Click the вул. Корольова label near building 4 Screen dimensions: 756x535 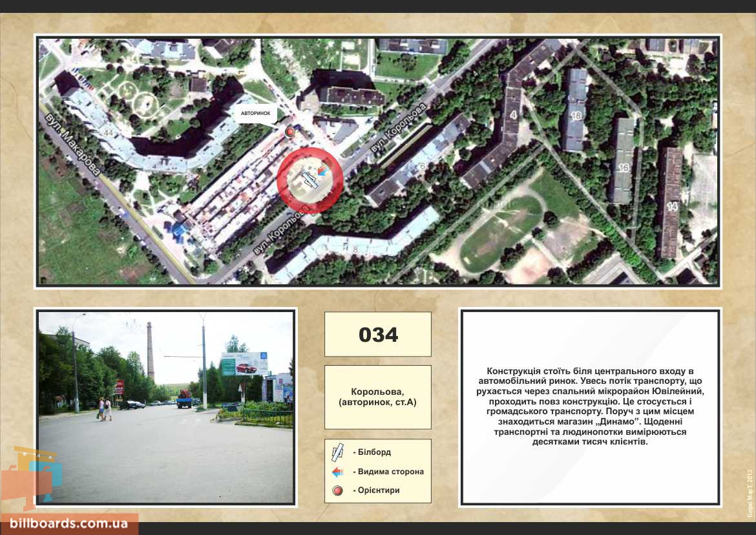(399, 128)
